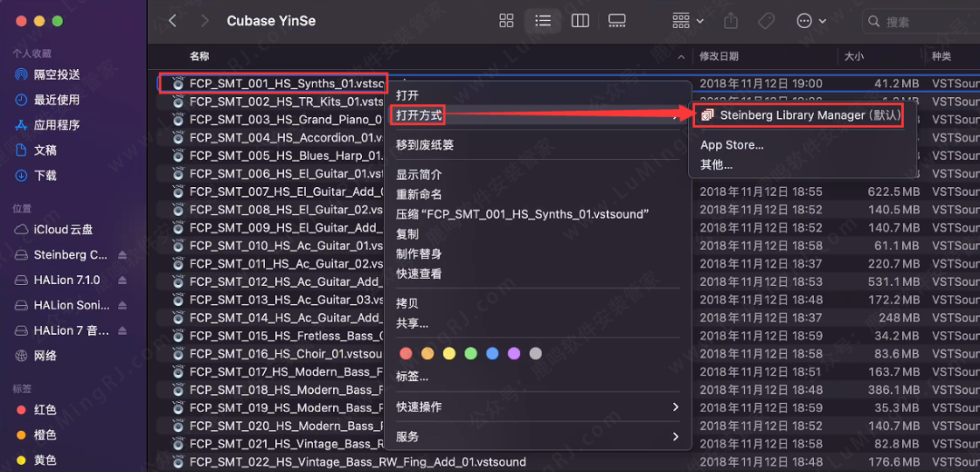Image resolution: width=980 pixels, height=472 pixels.
Task: Switch Finder to icon grid view
Action: [506, 21]
